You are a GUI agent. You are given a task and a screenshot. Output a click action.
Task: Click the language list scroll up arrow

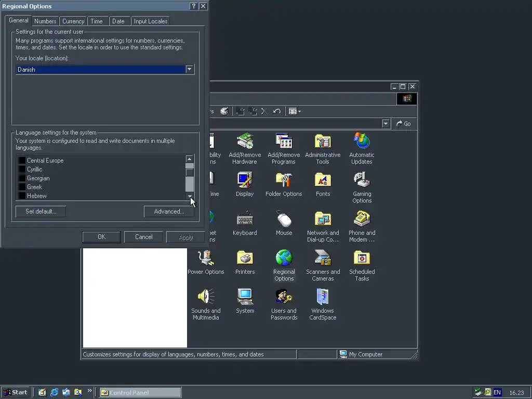(x=189, y=159)
